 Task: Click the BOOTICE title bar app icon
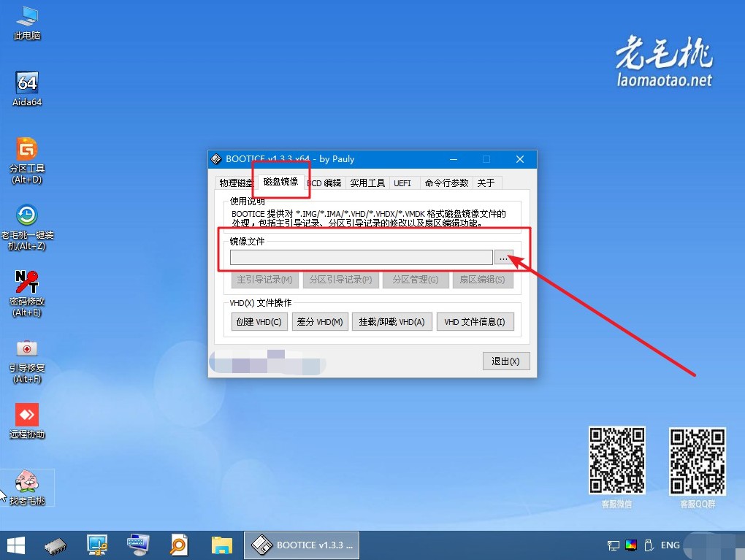[x=216, y=159]
